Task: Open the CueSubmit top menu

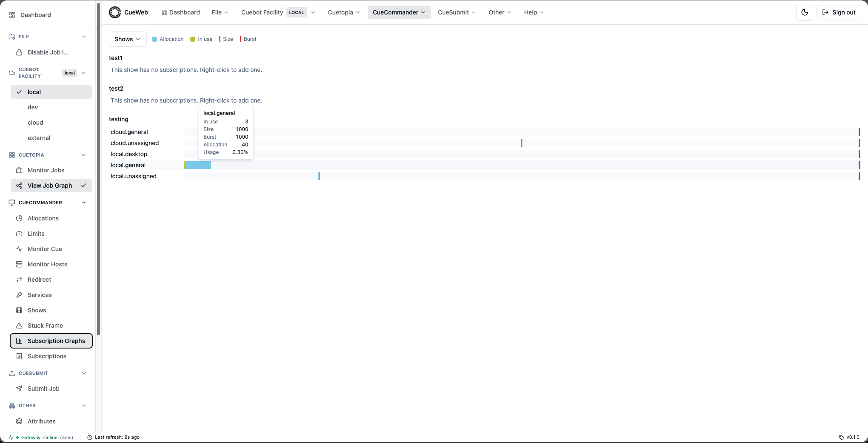Action: click(457, 12)
